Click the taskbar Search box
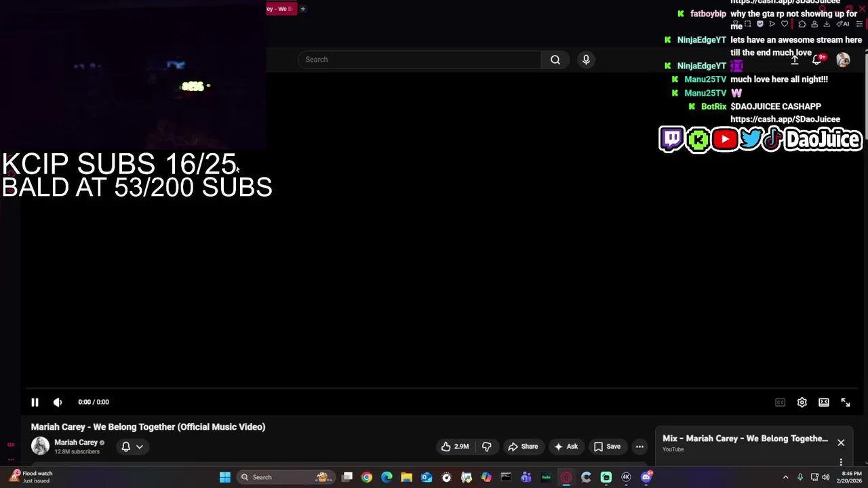The image size is (868, 488). [286, 477]
